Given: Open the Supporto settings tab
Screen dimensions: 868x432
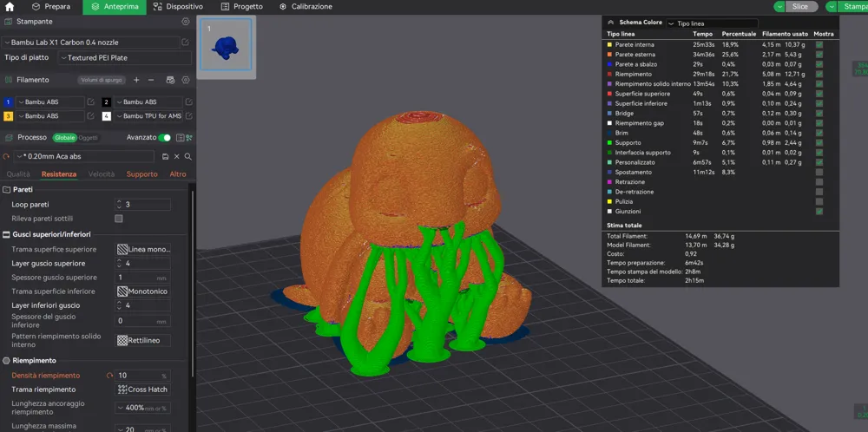Looking at the screenshot, I should pyautogui.click(x=141, y=174).
